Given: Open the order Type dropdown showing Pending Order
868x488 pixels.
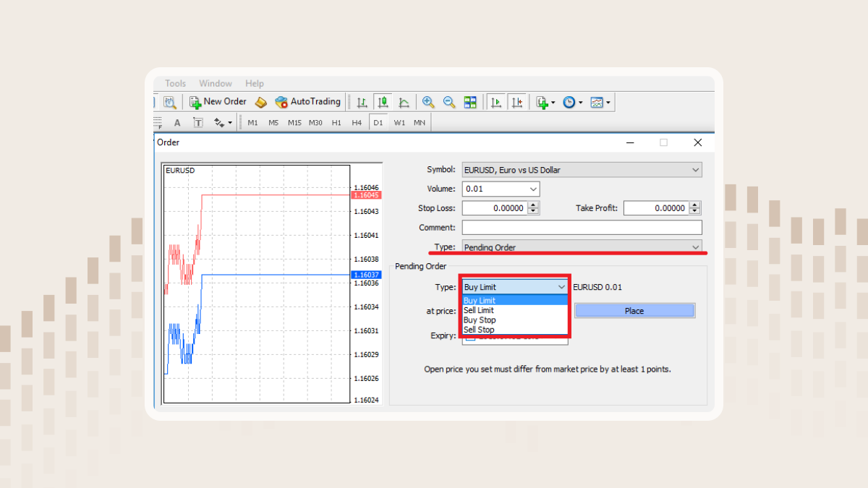Looking at the screenshot, I should (x=582, y=247).
